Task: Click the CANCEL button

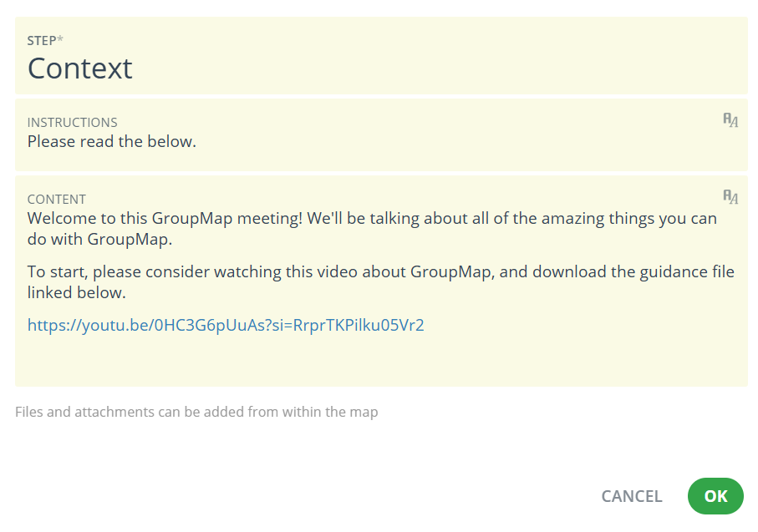Action: [631, 496]
